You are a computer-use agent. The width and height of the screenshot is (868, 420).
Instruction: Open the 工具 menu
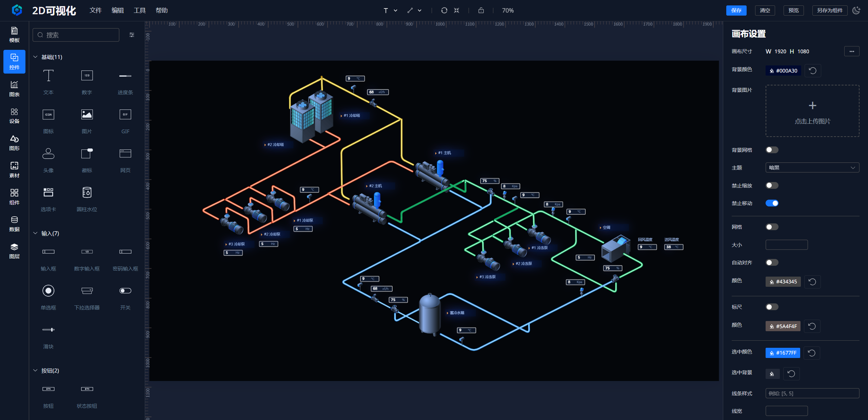(139, 11)
